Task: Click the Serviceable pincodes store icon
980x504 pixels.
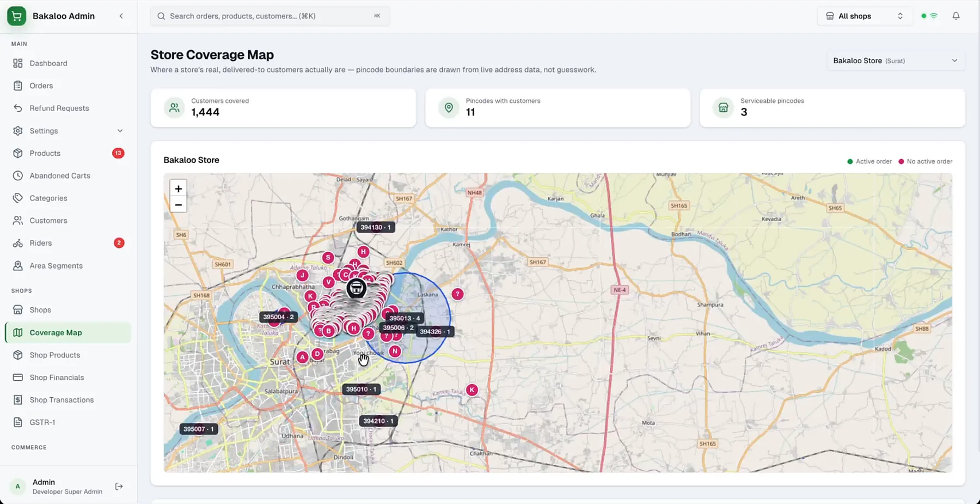Action: coord(723,108)
